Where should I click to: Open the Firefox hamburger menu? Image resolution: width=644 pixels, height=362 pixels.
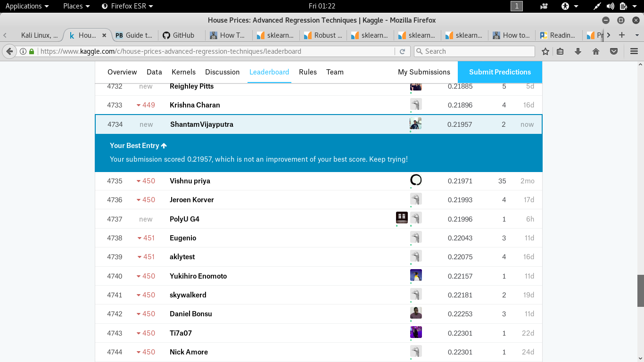[634, 51]
